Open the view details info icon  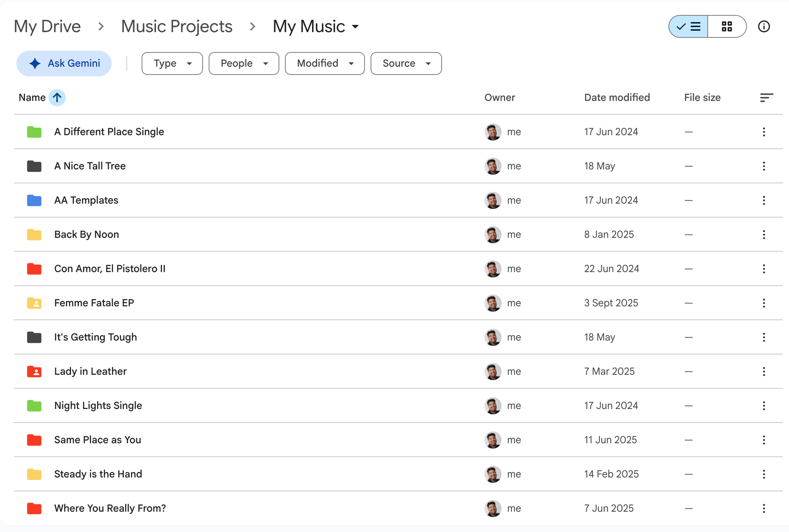coord(764,26)
